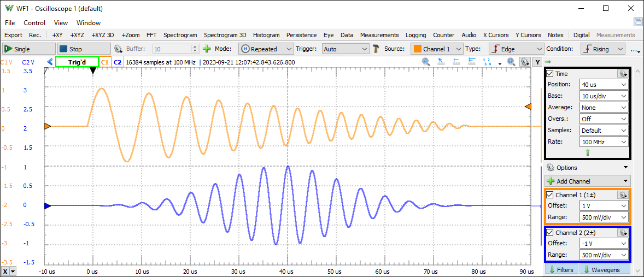
Task: Open the time Base 10 us/div dropdown
Action: (604, 96)
